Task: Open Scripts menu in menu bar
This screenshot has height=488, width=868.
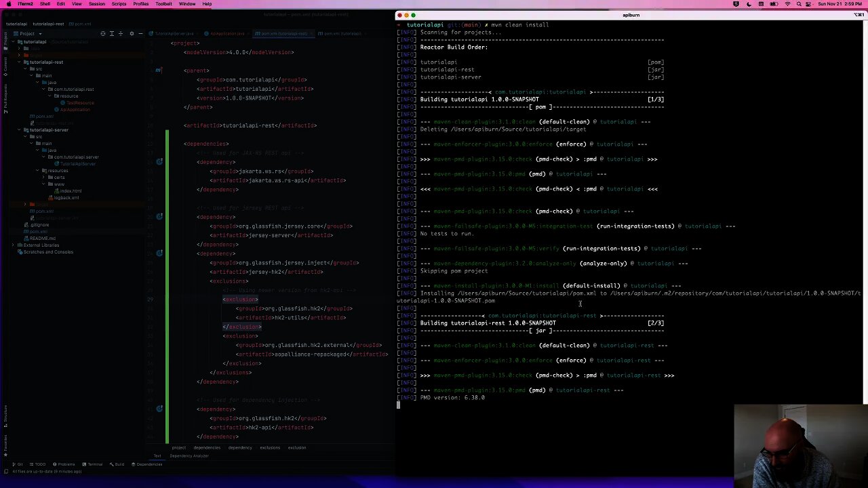Action: click(x=119, y=4)
